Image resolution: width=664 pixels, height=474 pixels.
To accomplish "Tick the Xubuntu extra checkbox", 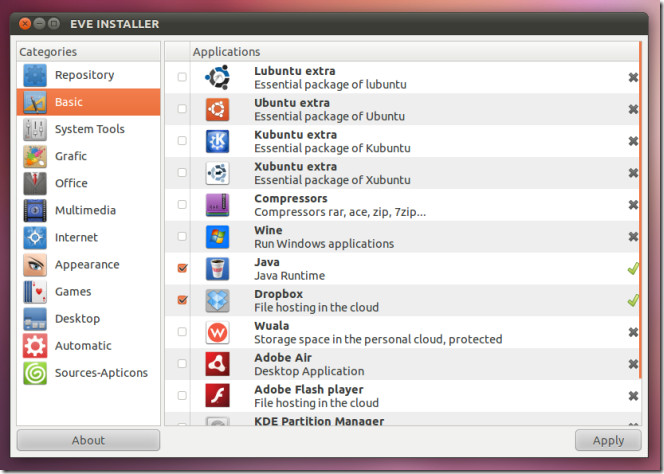I will point(182,172).
